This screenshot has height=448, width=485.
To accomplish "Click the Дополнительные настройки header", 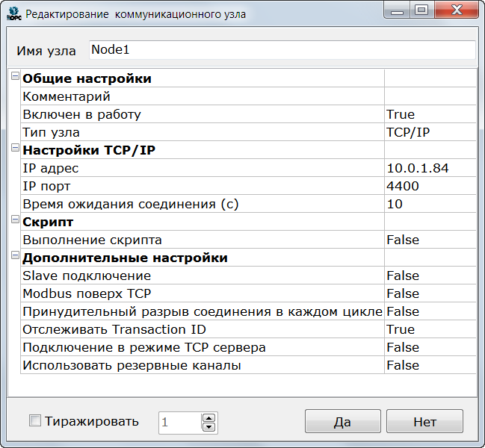I will pos(125,258).
